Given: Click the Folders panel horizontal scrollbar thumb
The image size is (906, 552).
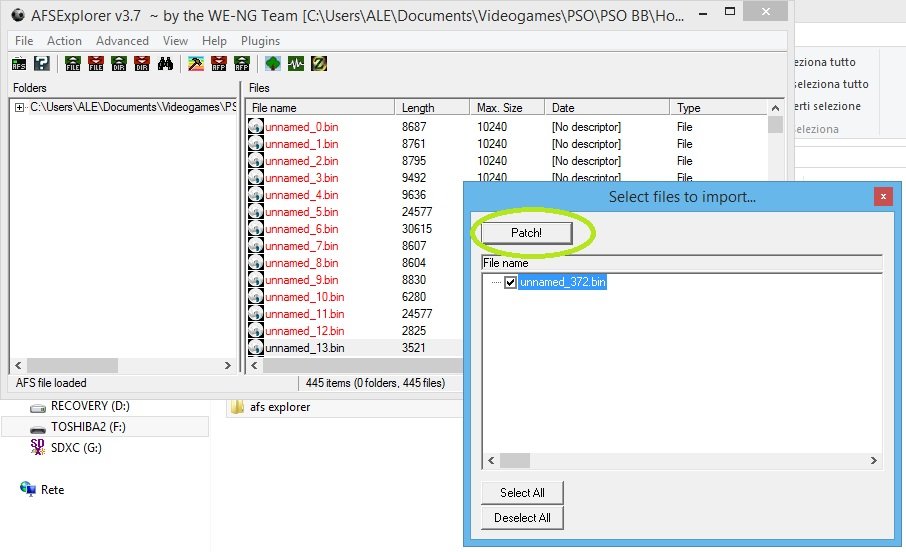Looking at the screenshot, I should pyautogui.click(x=72, y=365).
